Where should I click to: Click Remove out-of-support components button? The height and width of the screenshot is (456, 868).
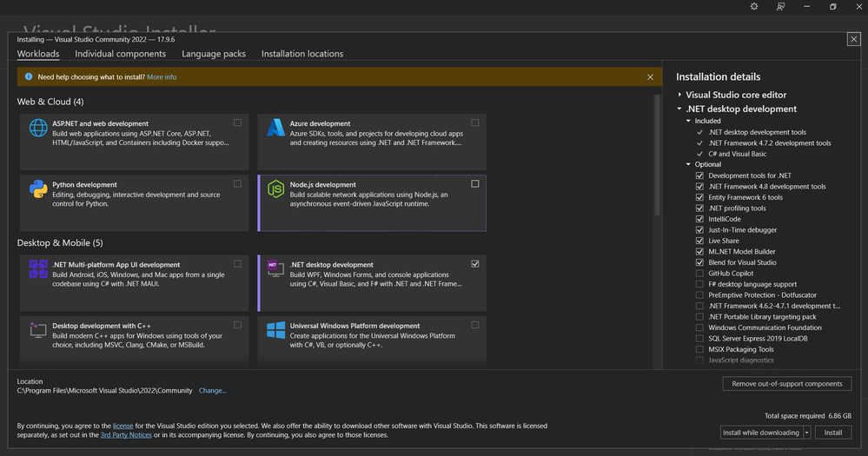(786, 384)
